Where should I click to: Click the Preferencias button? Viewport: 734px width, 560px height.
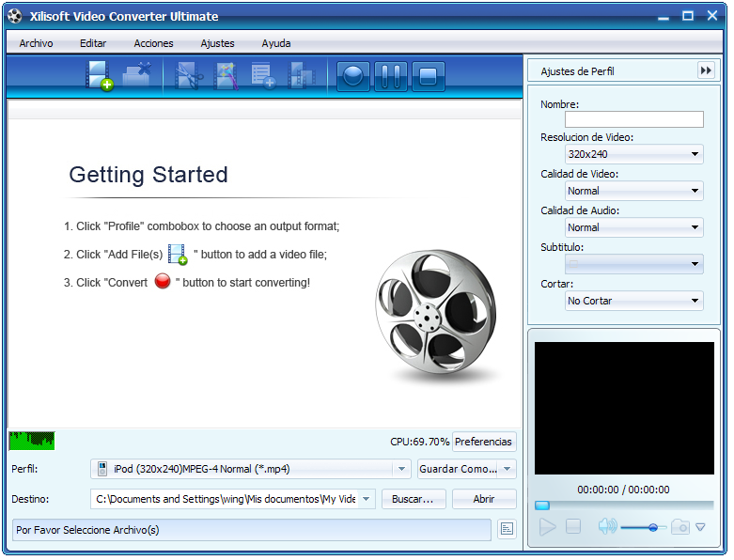pyautogui.click(x=484, y=442)
